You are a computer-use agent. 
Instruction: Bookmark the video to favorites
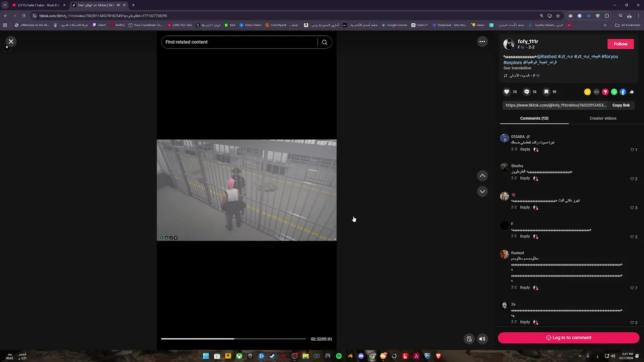(x=546, y=92)
